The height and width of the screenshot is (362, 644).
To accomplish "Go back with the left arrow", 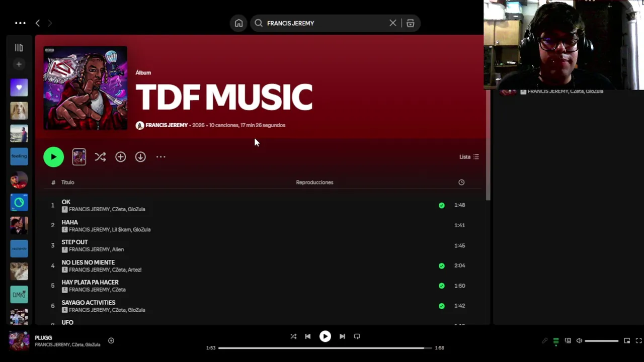I will [x=38, y=23].
